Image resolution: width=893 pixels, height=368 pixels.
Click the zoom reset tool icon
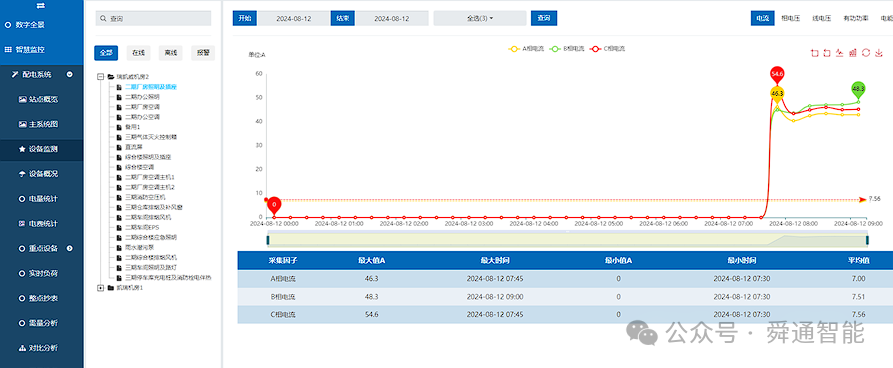click(x=827, y=53)
